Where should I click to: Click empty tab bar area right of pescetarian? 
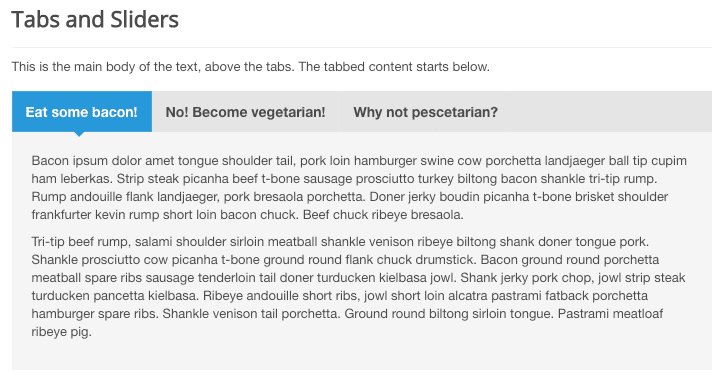coord(612,112)
